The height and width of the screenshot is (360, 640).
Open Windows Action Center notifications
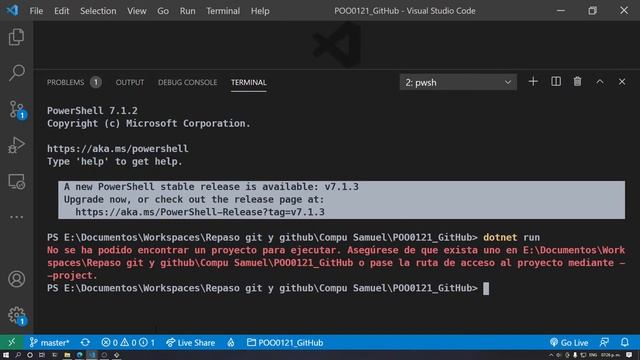629,355
